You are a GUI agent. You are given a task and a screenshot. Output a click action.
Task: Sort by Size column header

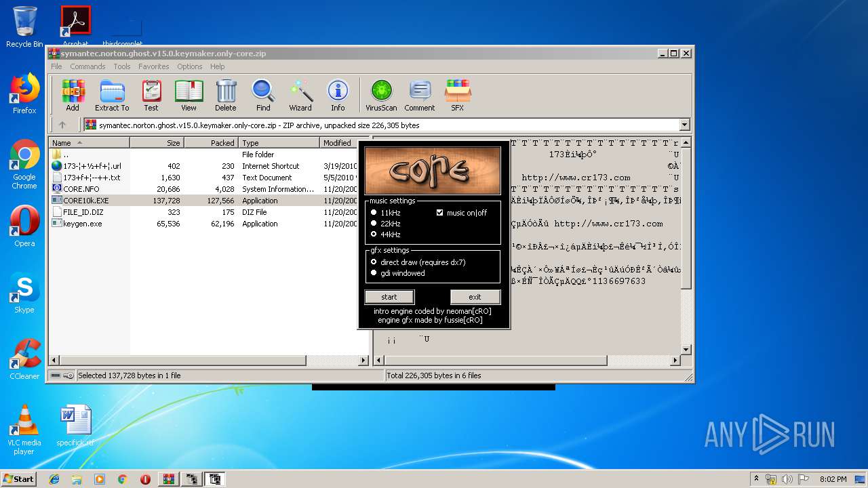tap(157, 143)
